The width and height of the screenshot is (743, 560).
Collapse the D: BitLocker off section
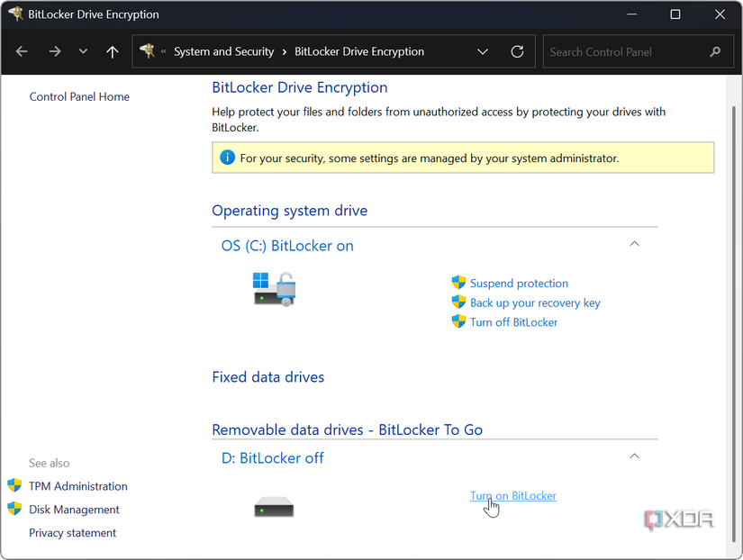pos(634,456)
